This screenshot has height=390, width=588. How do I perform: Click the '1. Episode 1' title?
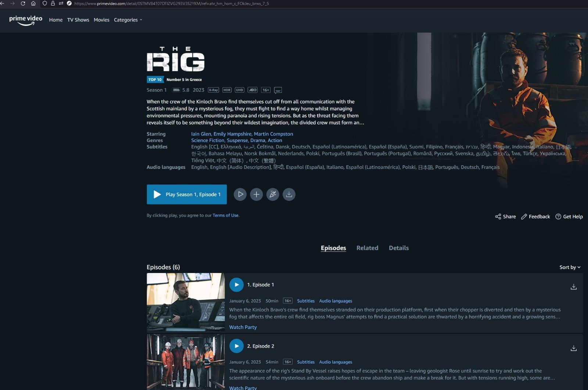[x=260, y=285]
